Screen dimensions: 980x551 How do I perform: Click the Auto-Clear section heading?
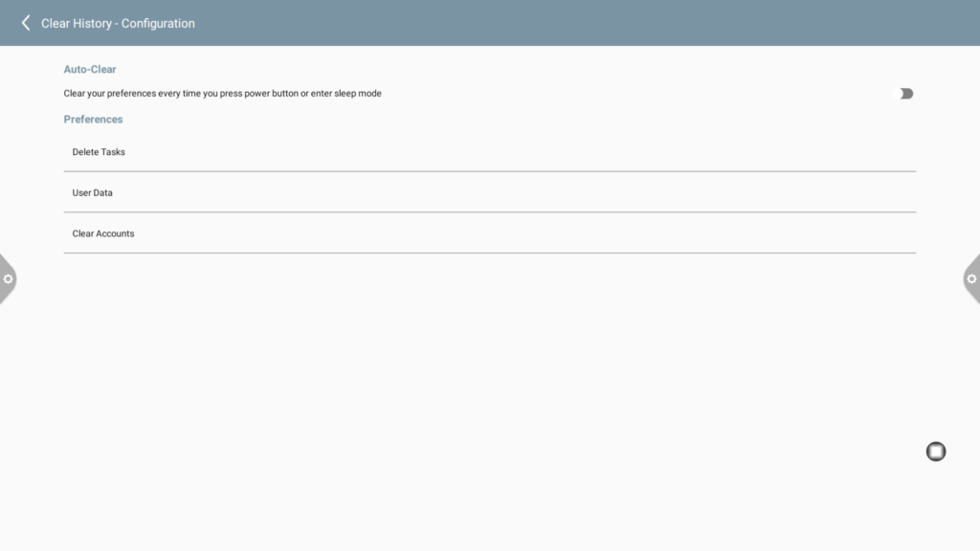tap(90, 69)
